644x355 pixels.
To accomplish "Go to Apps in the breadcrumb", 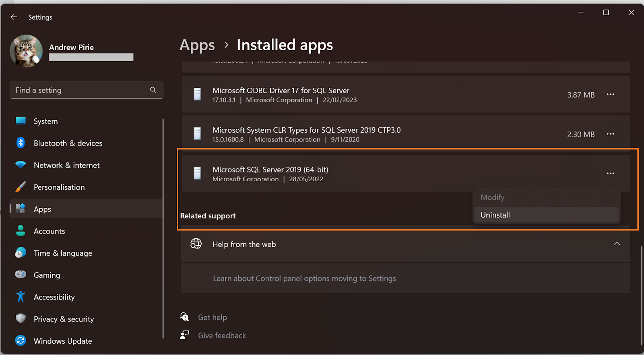I will (x=197, y=45).
